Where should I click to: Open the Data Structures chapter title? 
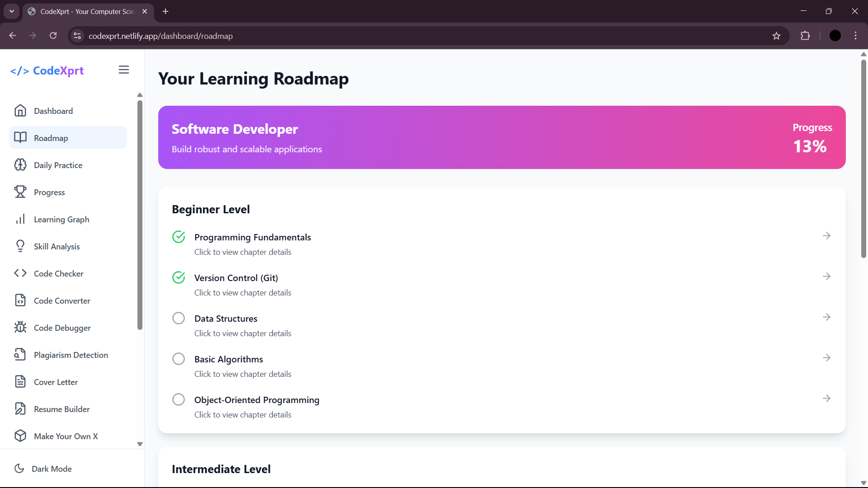click(x=226, y=319)
